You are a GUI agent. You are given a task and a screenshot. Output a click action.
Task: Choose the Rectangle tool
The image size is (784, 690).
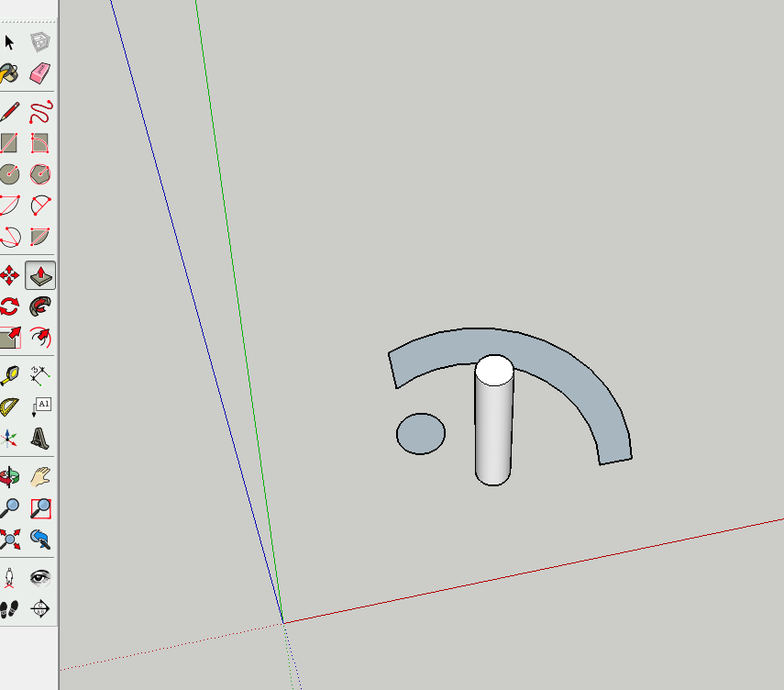tap(9, 143)
